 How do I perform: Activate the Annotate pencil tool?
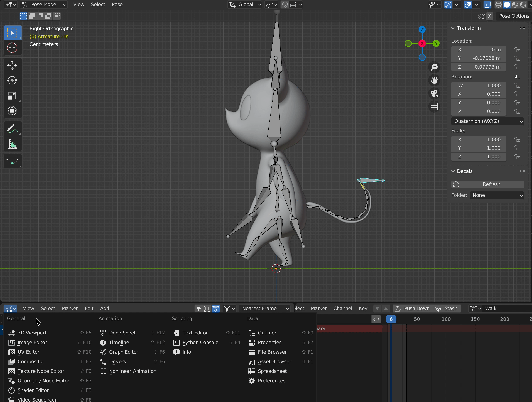pyautogui.click(x=12, y=129)
